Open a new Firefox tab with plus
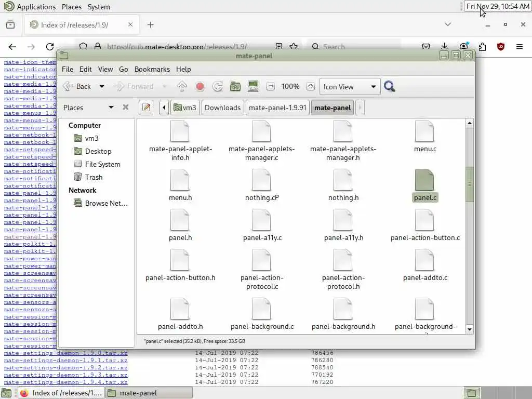This screenshot has width=532, height=399. [x=151, y=25]
